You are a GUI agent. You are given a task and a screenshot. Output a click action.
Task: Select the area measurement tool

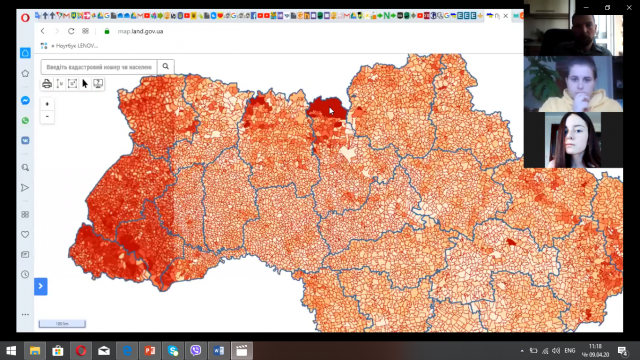(72, 84)
